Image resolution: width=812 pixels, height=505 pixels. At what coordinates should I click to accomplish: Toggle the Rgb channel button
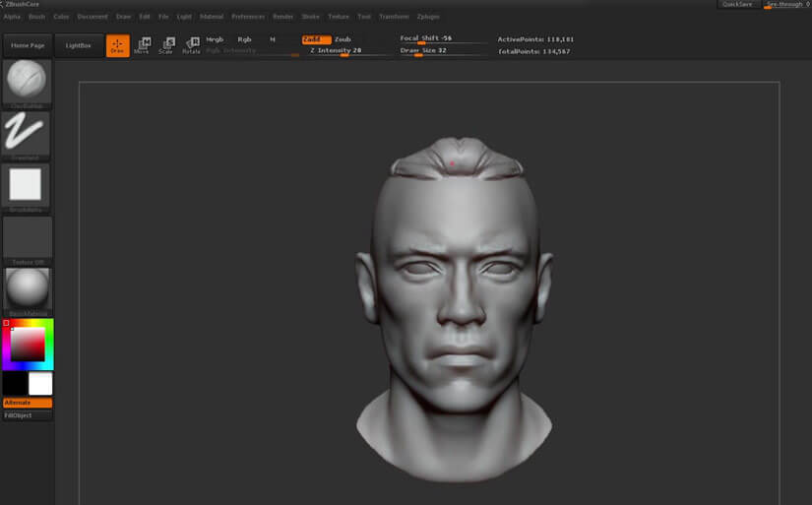coord(244,39)
